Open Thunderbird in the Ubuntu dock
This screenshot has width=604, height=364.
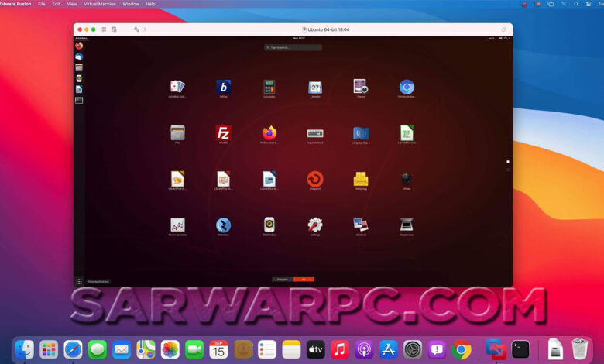point(79,57)
